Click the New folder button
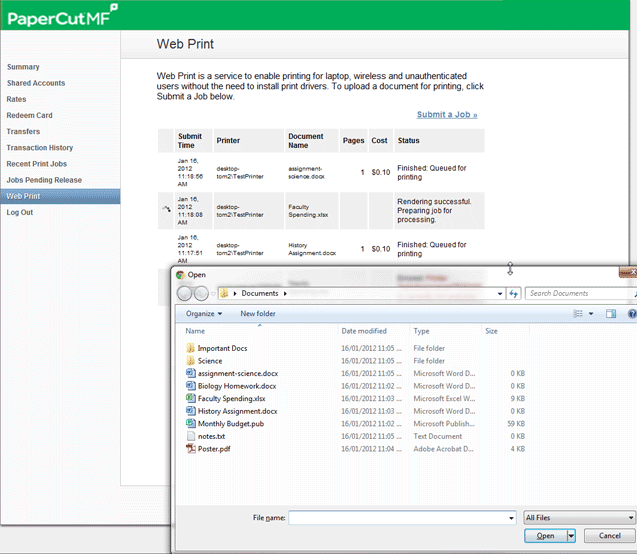 tap(258, 314)
